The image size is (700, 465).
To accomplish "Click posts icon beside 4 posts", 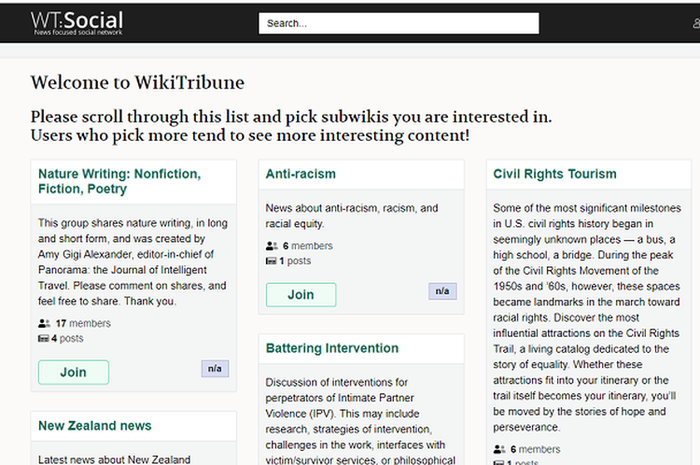I will tap(43, 339).
